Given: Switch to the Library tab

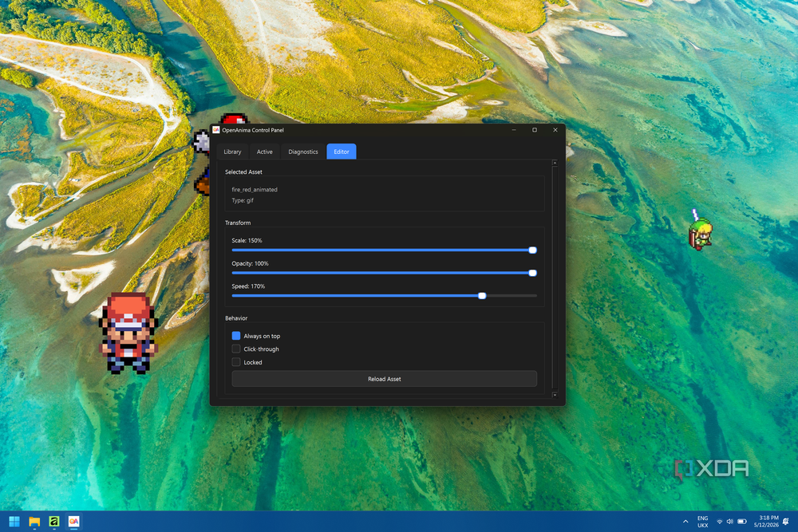Looking at the screenshot, I should 232,152.
